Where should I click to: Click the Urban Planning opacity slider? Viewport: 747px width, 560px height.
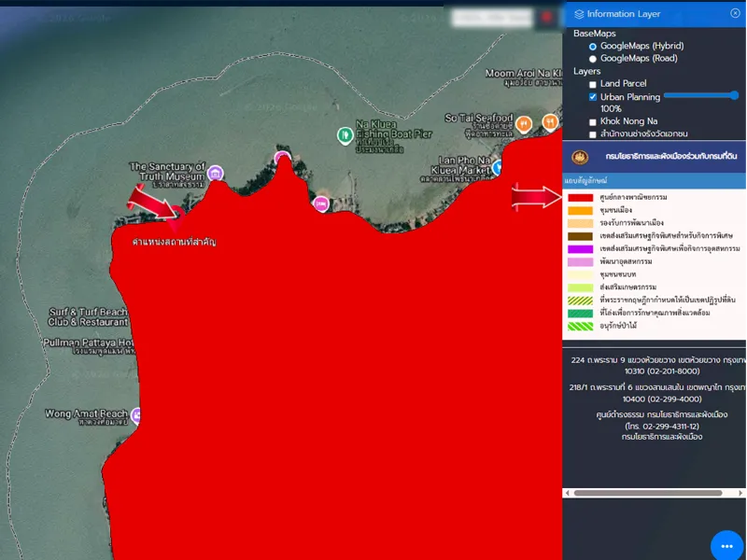[700, 95]
